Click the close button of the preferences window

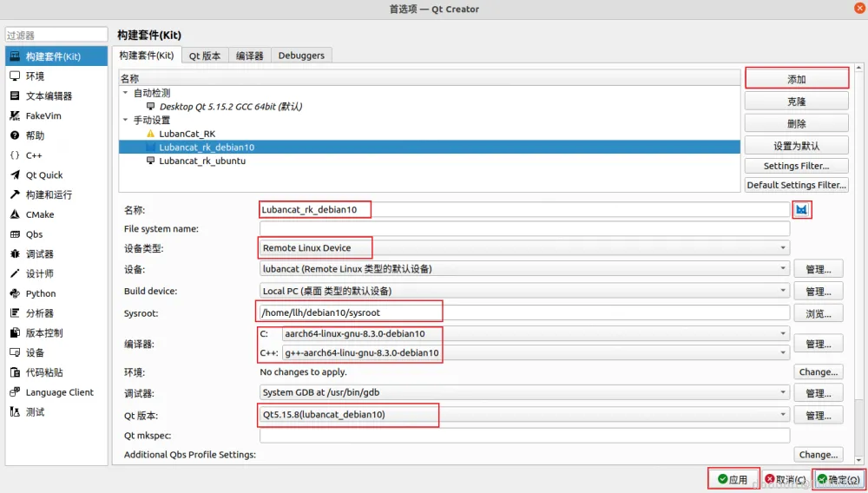[x=859, y=9]
